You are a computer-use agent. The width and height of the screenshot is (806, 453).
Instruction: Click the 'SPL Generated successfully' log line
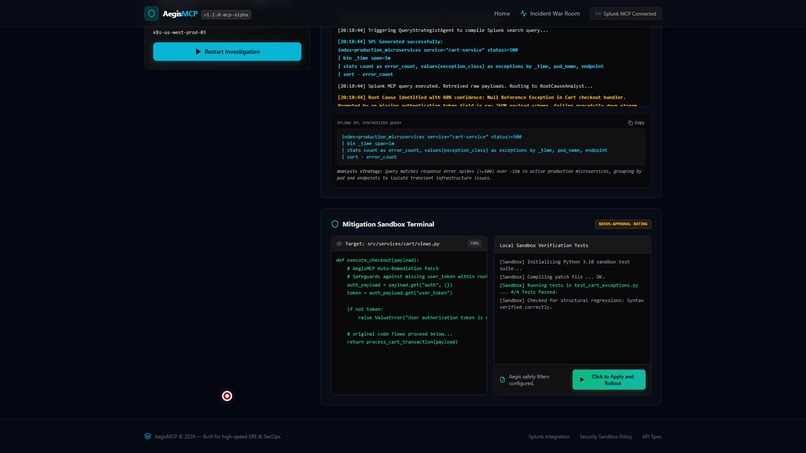click(390, 42)
